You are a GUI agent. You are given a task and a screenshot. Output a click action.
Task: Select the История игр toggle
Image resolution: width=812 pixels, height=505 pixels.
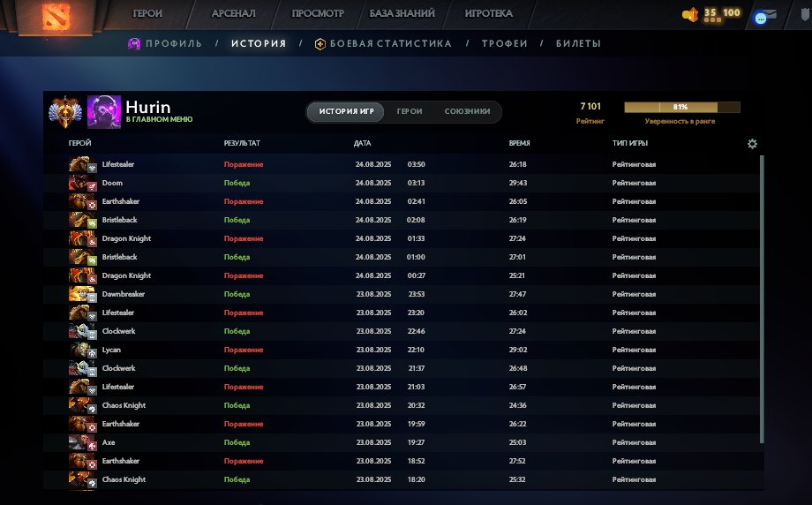pos(346,112)
